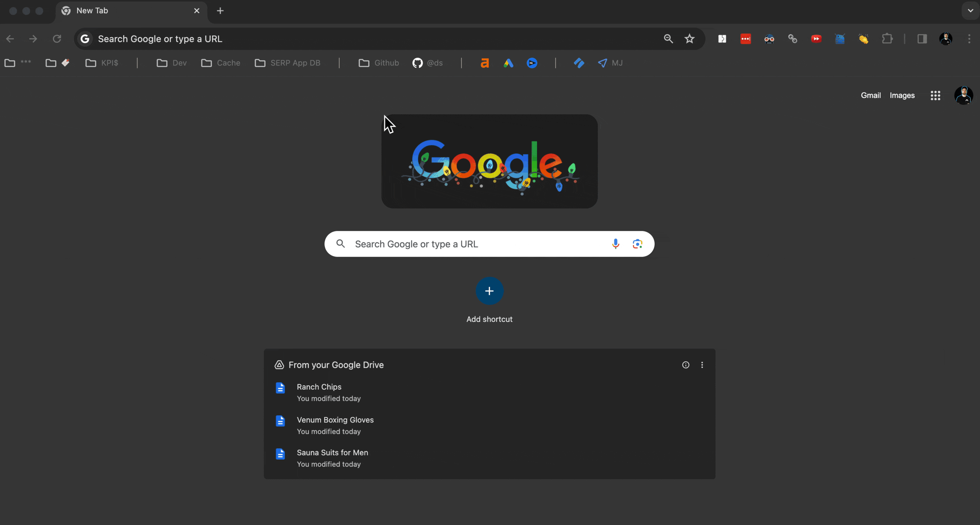Click the GitHub @ds bookmark
The image size is (980, 525).
(428, 63)
